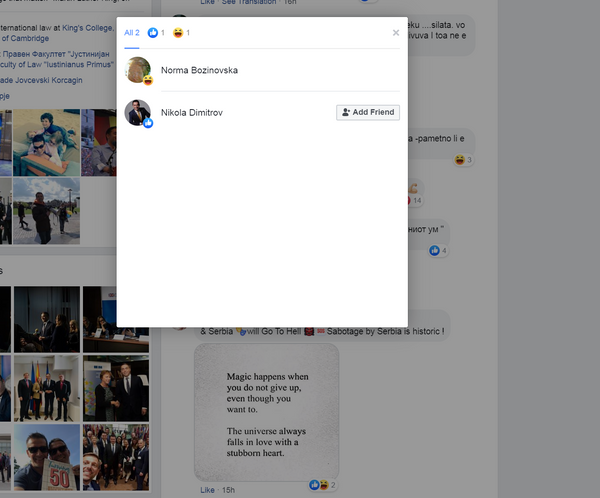Switch to the All 2 reactions tab
Image resolution: width=600 pixels, height=498 pixels.
132,33
